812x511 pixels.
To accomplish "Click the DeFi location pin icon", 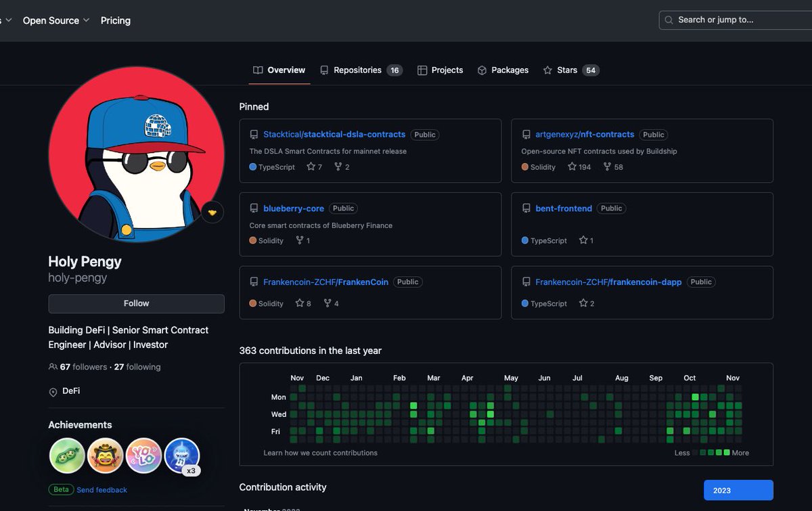I will pos(53,392).
